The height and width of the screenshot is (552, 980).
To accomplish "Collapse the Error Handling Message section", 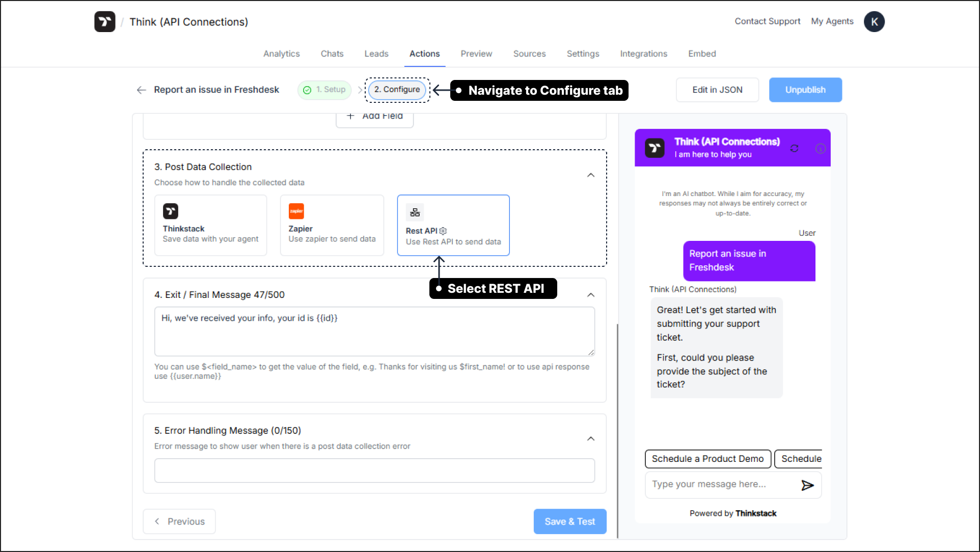I will click(591, 438).
